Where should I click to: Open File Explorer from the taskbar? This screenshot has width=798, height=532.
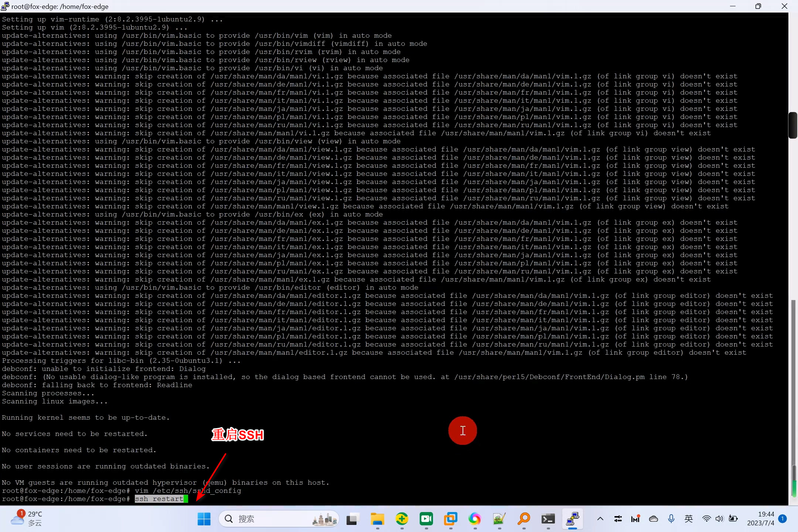point(377,519)
